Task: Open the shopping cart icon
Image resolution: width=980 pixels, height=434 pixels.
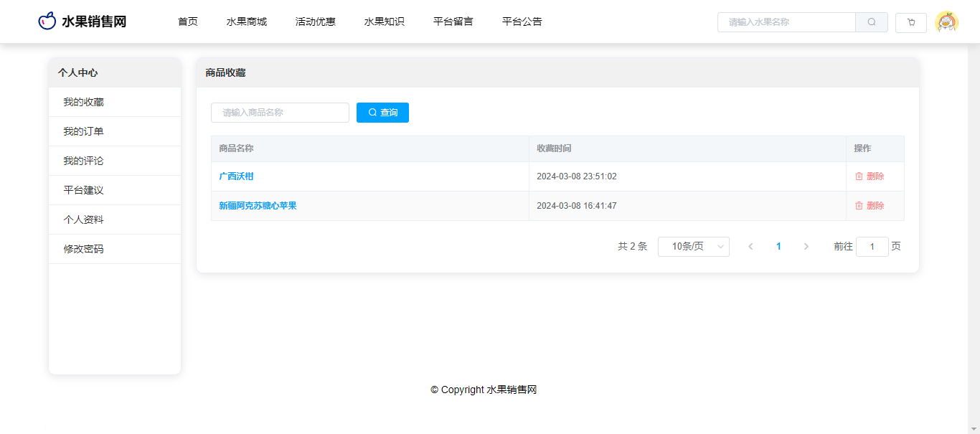Action: [911, 22]
